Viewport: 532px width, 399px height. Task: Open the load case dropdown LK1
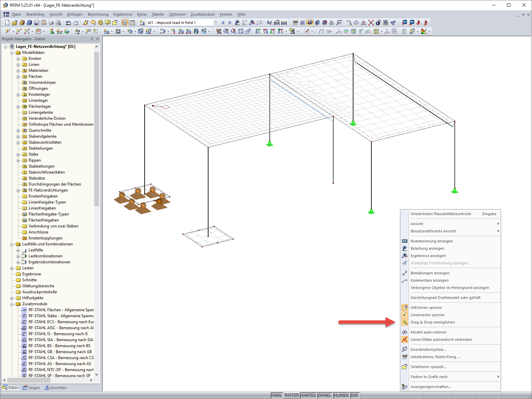216,23
